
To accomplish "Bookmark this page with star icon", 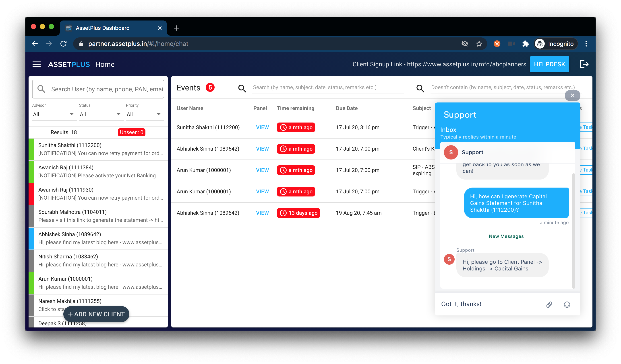I will pyautogui.click(x=479, y=44).
